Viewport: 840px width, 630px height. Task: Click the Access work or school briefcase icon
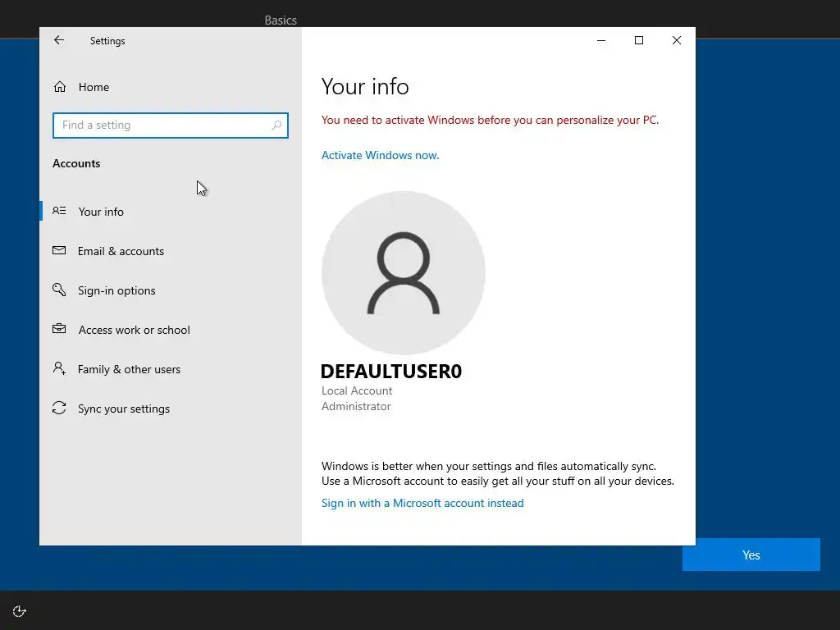coord(59,329)
